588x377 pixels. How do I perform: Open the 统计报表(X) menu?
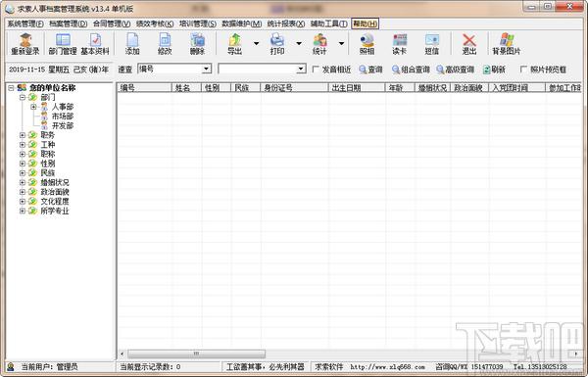pyautogui.click(x=286, y=24)
